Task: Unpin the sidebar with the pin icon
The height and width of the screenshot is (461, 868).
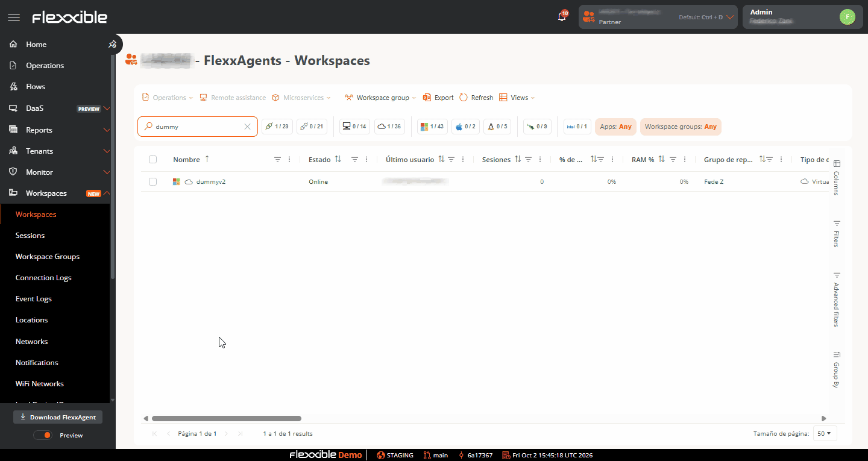Action: coord(112,44)
